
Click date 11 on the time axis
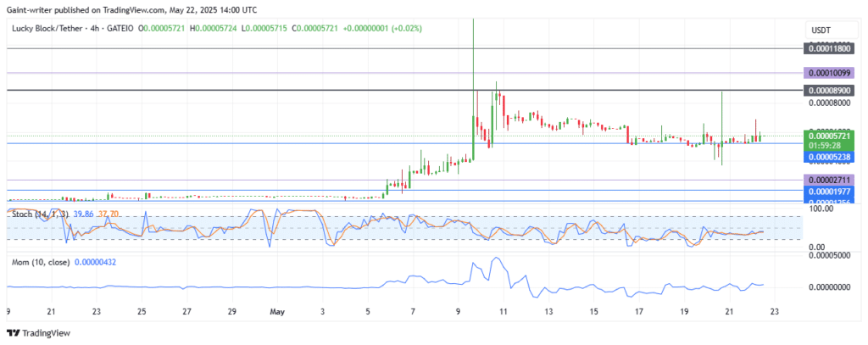tap(504, 312)
